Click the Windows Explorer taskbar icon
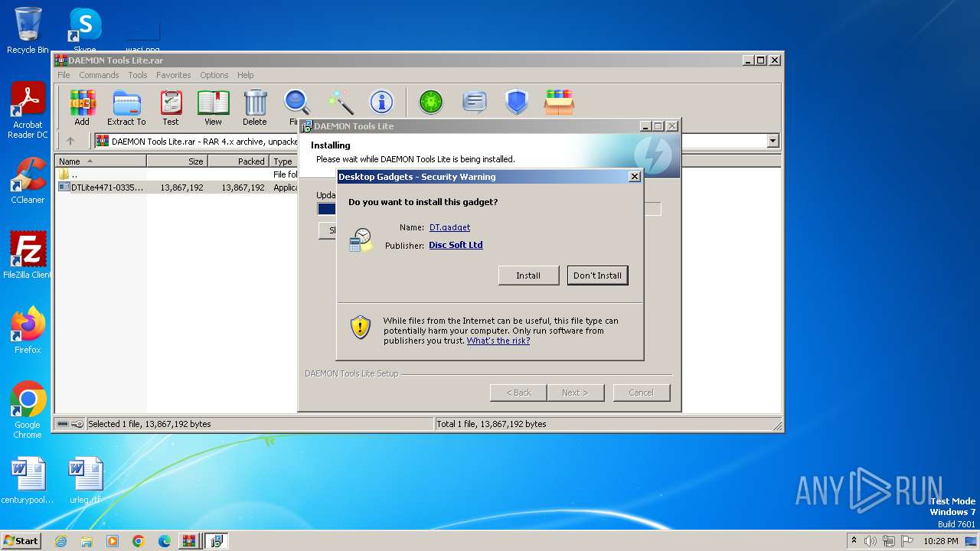 point(87,541)
